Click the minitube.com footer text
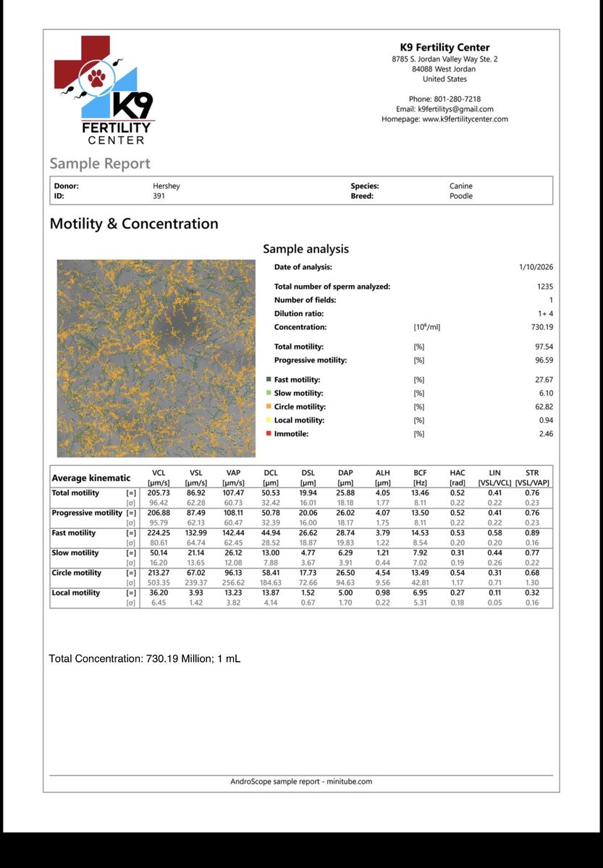This screenshot has width=603, height=868. point(349,781)
